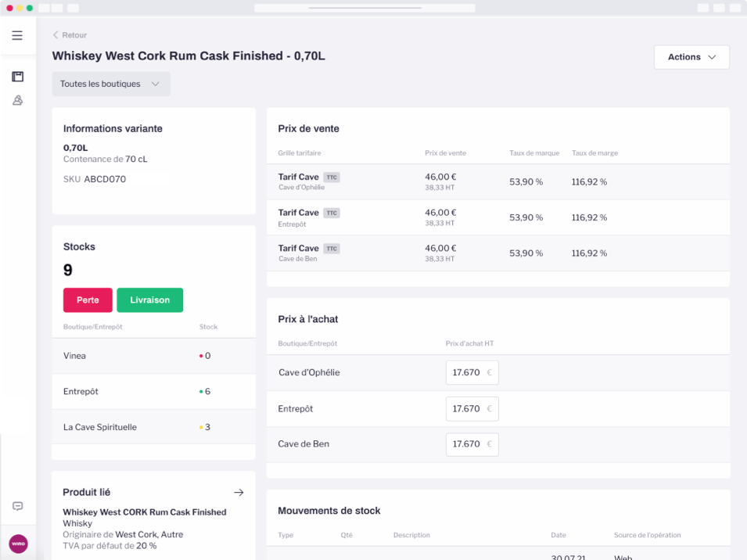Select the Vinea stock row
The height and width of the screenshot is (560, 747).
(x=153, y=356)
